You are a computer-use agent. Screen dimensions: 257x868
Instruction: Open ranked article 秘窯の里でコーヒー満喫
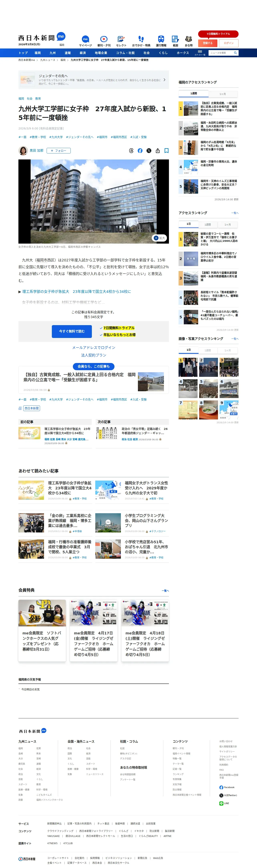[209, 239]
